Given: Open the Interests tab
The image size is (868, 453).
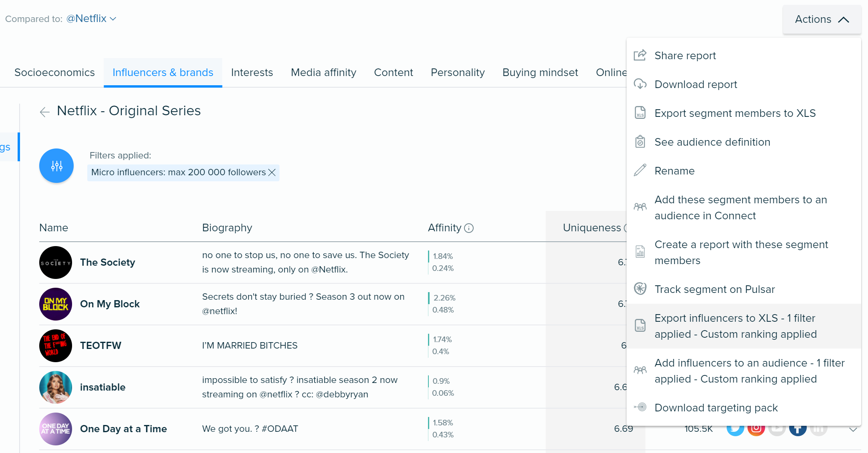Looking at the screenshot, I should click(252, 72).
